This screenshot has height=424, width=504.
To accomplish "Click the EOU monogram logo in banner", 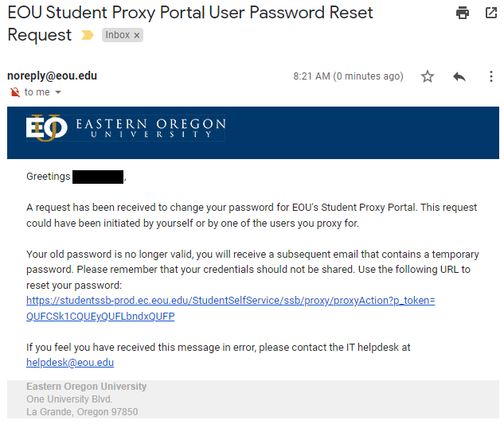I will click(x=46, y=128).
